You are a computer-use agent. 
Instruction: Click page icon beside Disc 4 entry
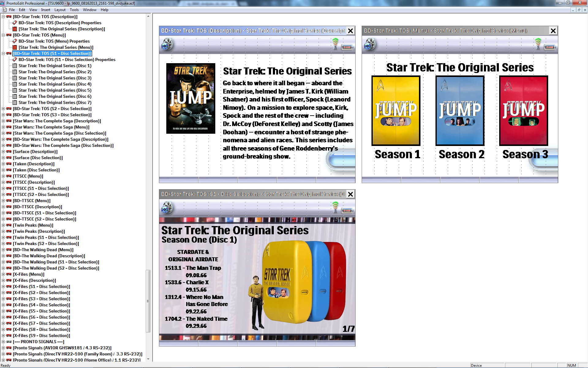pyautogui.click(x=15, y=84)
